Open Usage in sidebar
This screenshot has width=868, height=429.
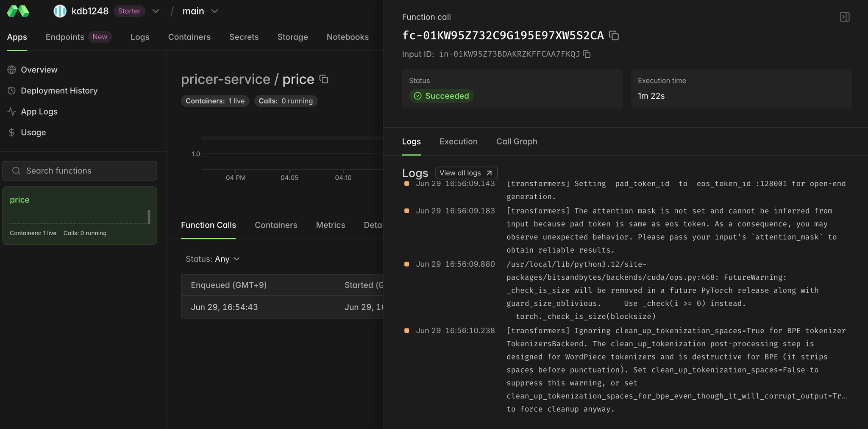(x=33, y=132)
